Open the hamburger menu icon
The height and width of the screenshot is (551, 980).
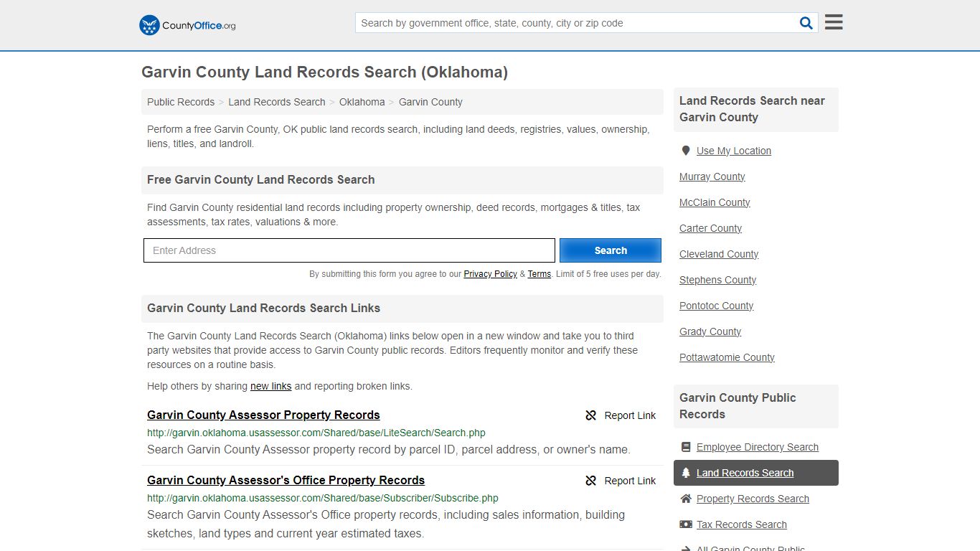coord(834,22)
